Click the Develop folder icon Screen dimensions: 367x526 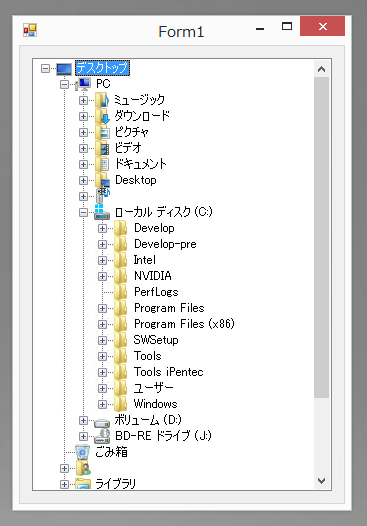(120, 228)
